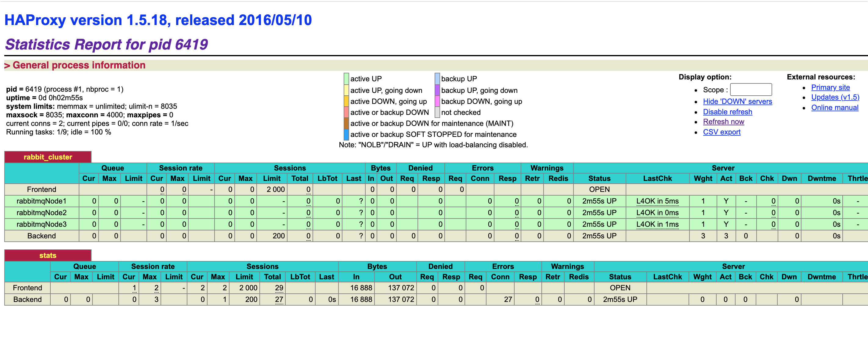Click the Disable refresh link
868x349 pixels.
[x=728, y=112]
